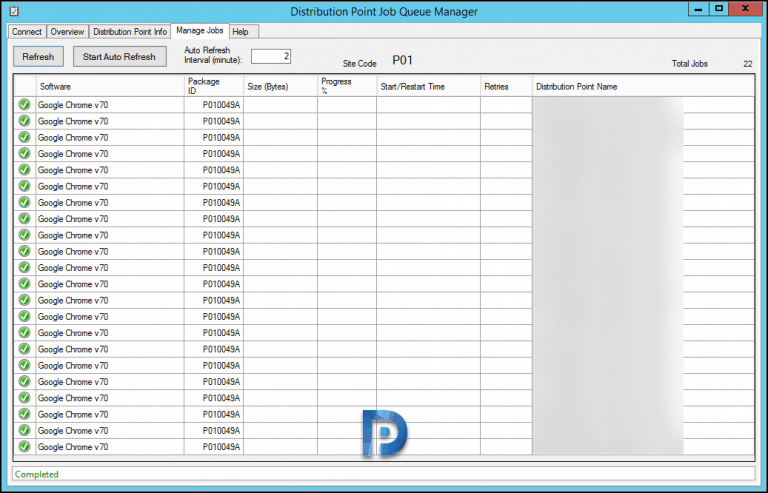Edit the Auto Refresh Interval field
Image resolution: width=768 pixels, height=493 pixels.
coord(271,56)
